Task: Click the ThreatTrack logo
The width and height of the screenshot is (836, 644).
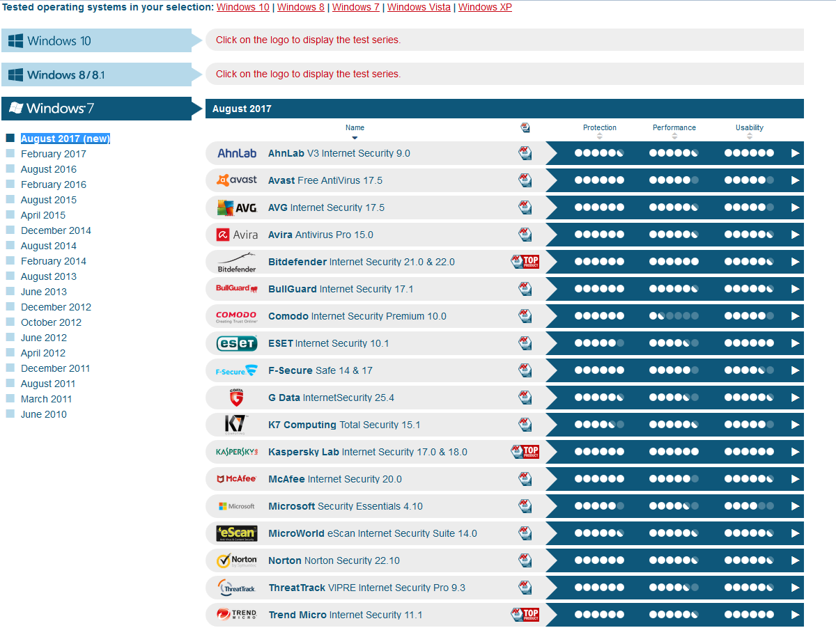Action: (237, 588)
